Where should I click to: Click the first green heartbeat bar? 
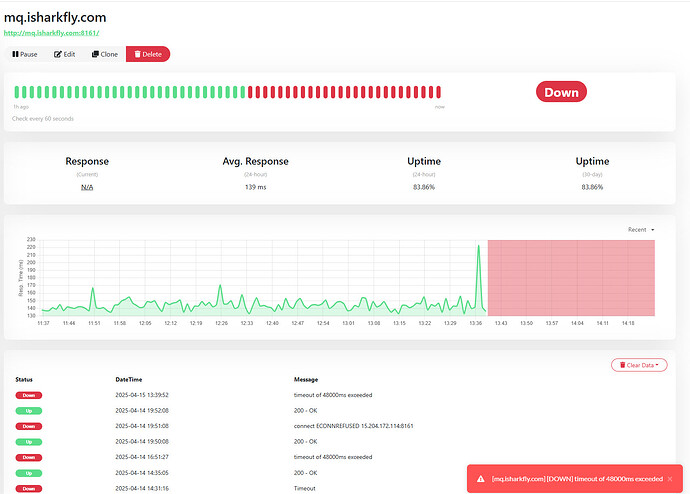pyautogui.click(x=17, y=92)
